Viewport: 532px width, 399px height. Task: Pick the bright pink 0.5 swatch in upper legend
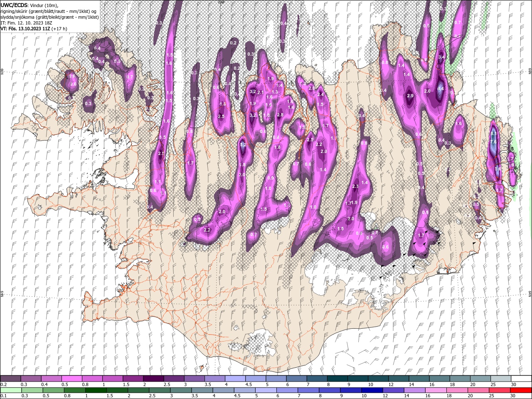pos(72,378)
